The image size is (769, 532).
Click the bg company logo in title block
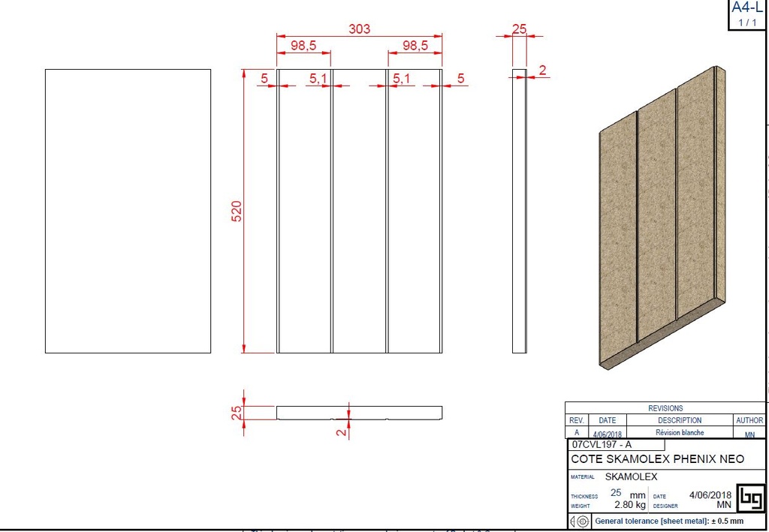(x=749, y=497)
